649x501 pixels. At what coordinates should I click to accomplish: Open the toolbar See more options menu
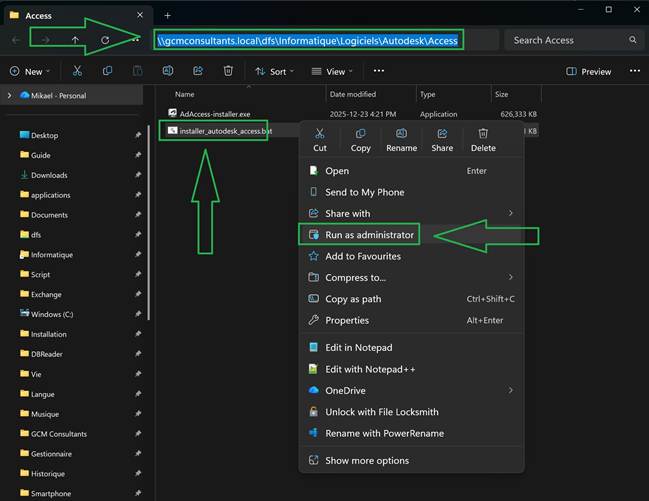pyautogui.click(x=379, y=71)
